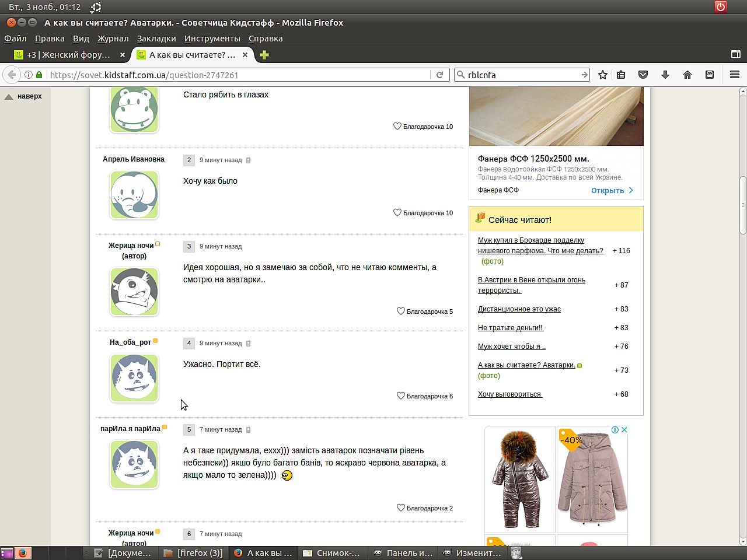747x560 pixels.
Task: Open the new tab plus button
Action: coord(264,55)
